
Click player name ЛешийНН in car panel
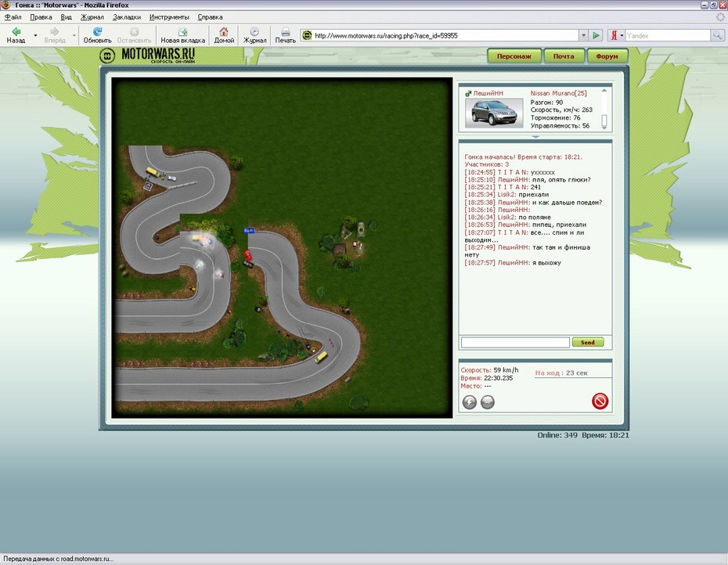(x=488, y=93)
